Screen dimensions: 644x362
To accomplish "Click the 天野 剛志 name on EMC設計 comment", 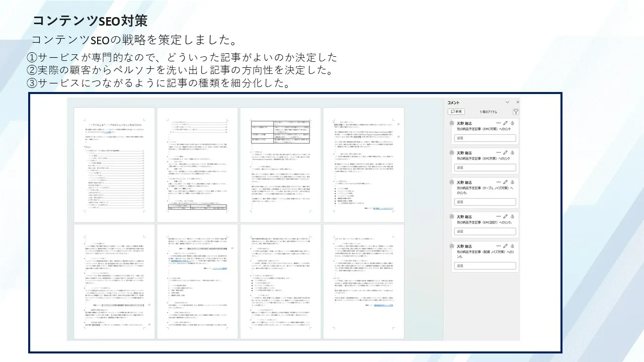I will tap(464, 217).
